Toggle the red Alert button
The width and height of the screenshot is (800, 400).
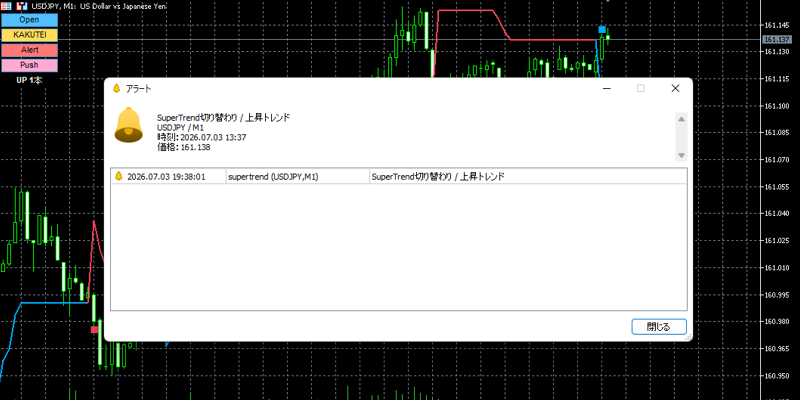click(29, 50)
